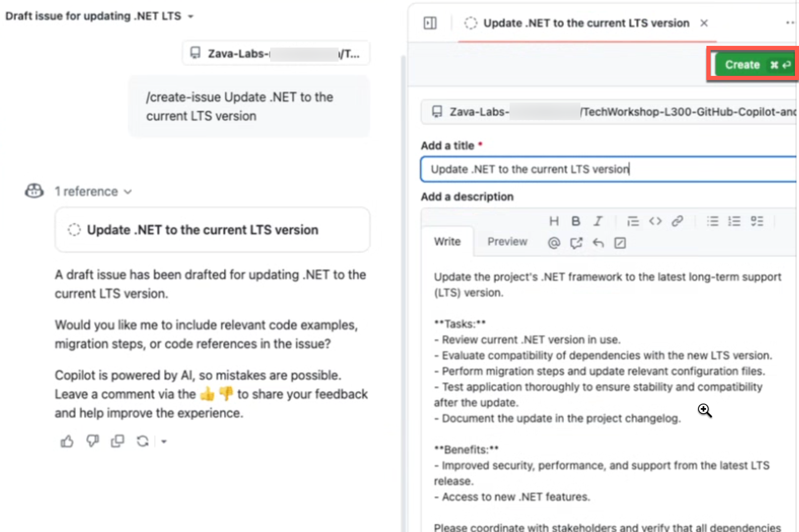Select the Italic formatting icon
The width and height of the screenshot is (799, 532).
point(598,221)
